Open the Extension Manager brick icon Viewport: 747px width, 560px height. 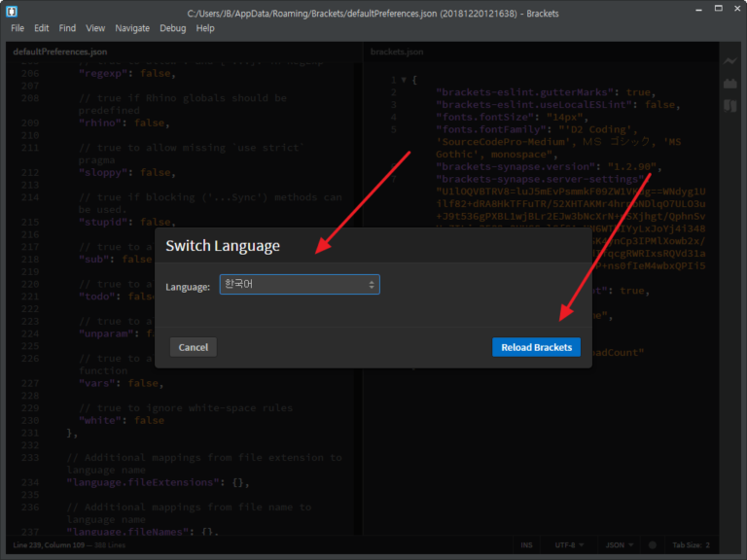pyautogui.click(x=730, y=84)
